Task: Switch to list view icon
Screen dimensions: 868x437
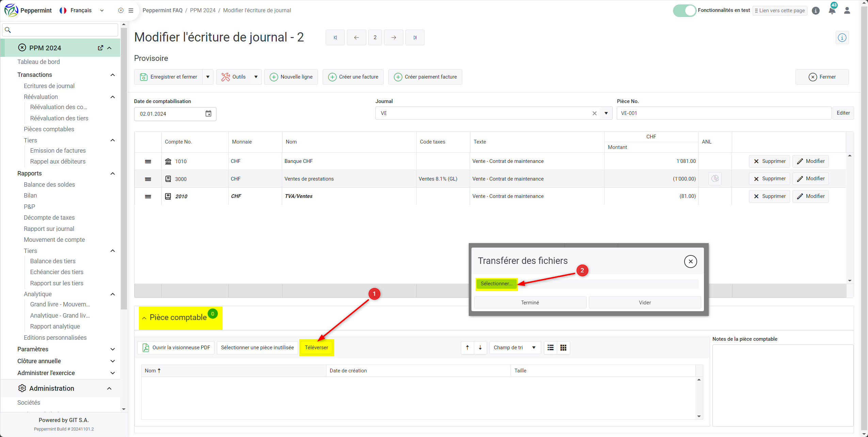Action: [x=550, y=348]
